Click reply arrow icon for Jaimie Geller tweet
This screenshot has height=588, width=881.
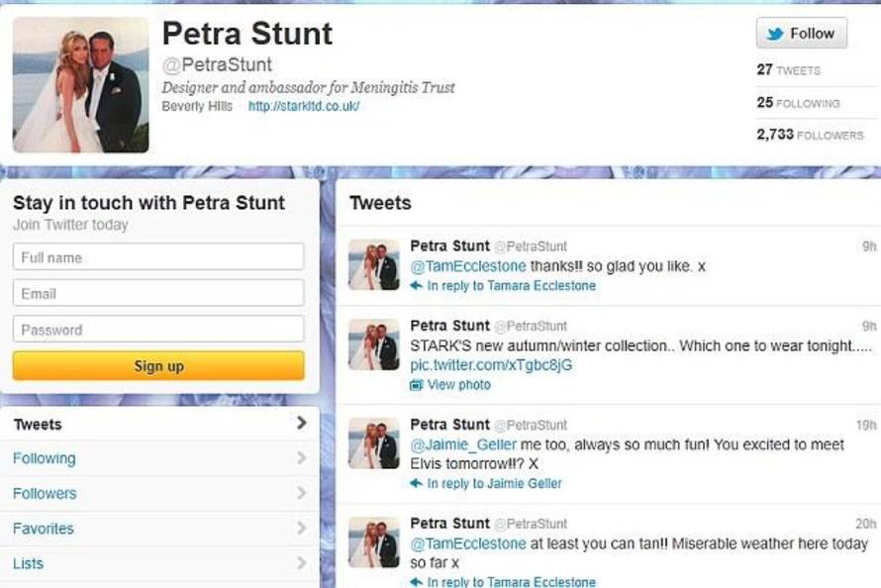click(417, 484)
